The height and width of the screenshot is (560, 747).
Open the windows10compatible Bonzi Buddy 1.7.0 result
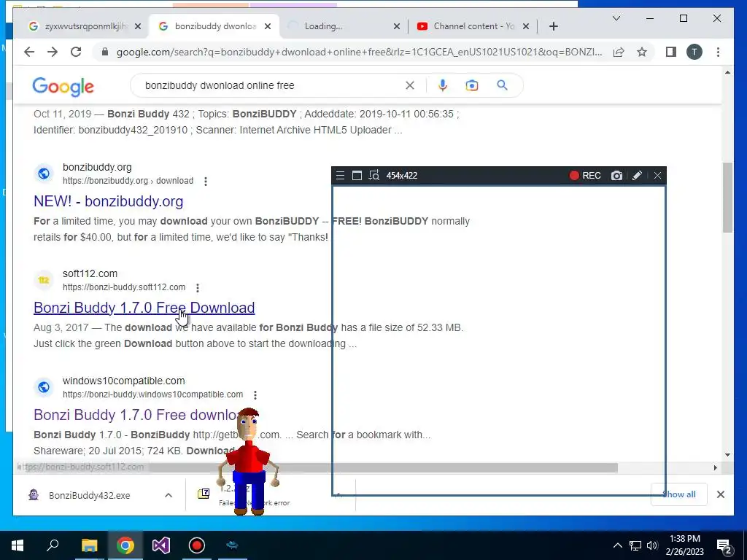[136, 415]
